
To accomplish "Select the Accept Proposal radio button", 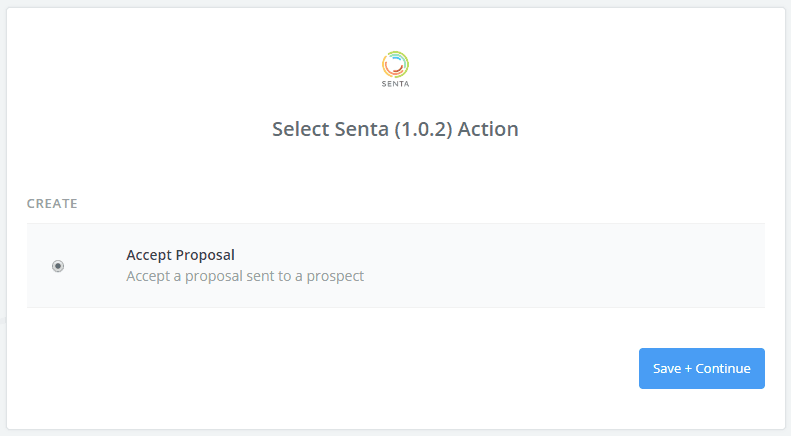I will point(58,266).
